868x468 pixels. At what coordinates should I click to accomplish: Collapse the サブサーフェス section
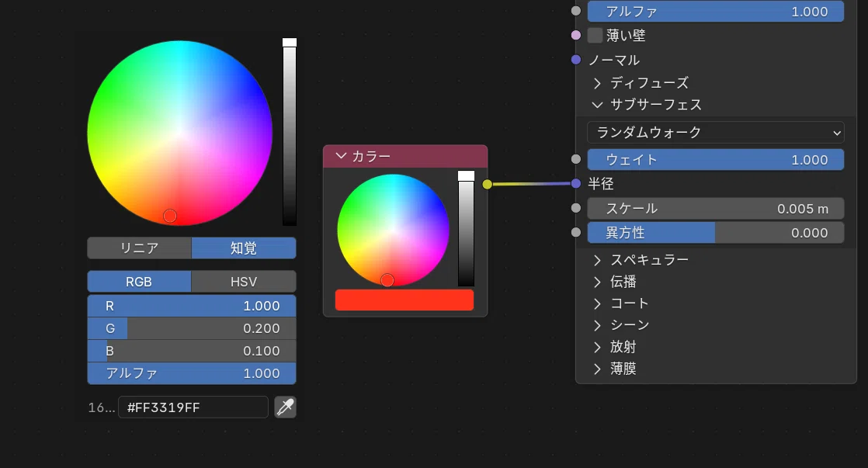click(597, 105)
